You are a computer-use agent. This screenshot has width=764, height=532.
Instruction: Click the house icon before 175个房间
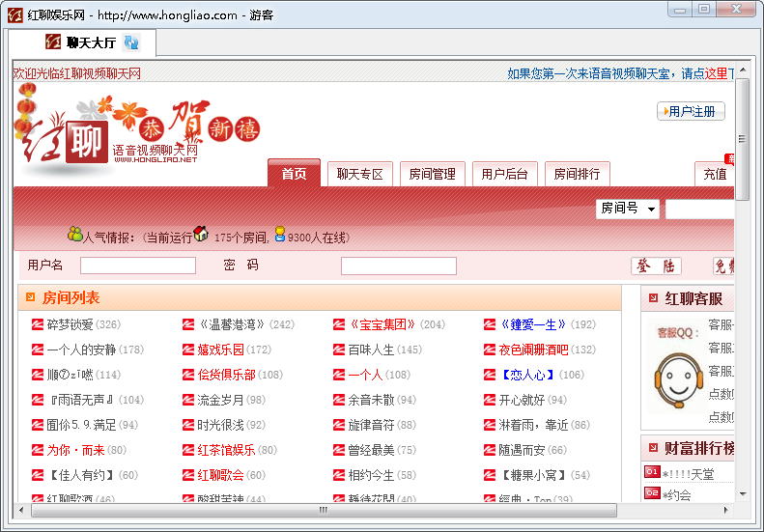pyautogui.click(x=201, y=235)
